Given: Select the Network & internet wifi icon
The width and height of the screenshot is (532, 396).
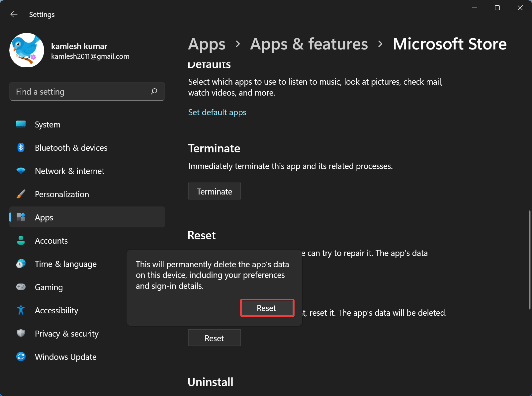Looking at the screenshot, I should pos(21,171).
